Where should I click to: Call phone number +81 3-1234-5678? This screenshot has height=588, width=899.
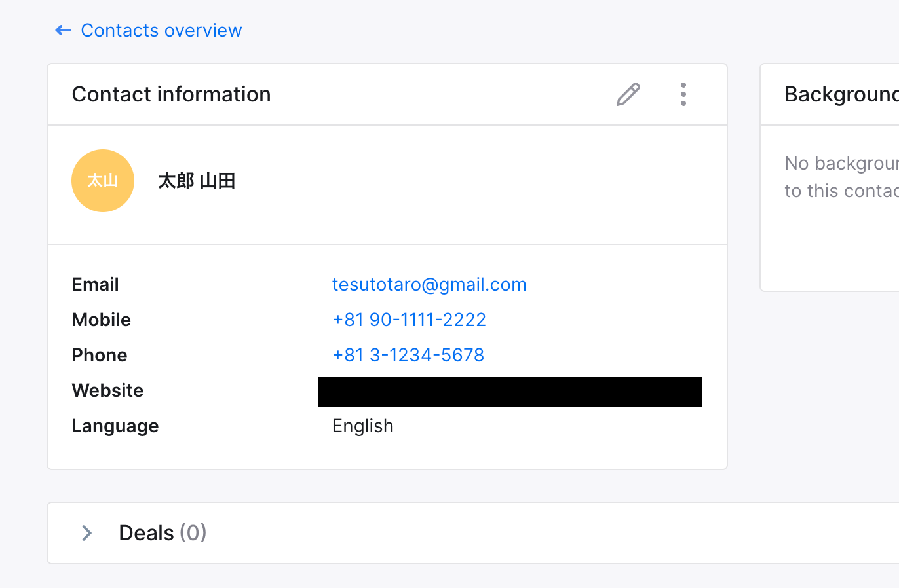pyautogui.click(x=408, y=355)
